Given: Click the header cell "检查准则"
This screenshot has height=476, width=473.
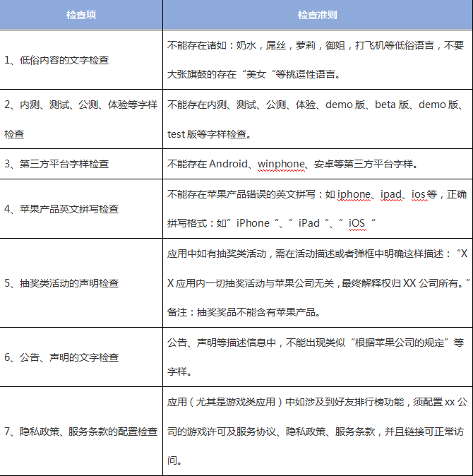Looking at the screenshot, I should tap(318, 15).
